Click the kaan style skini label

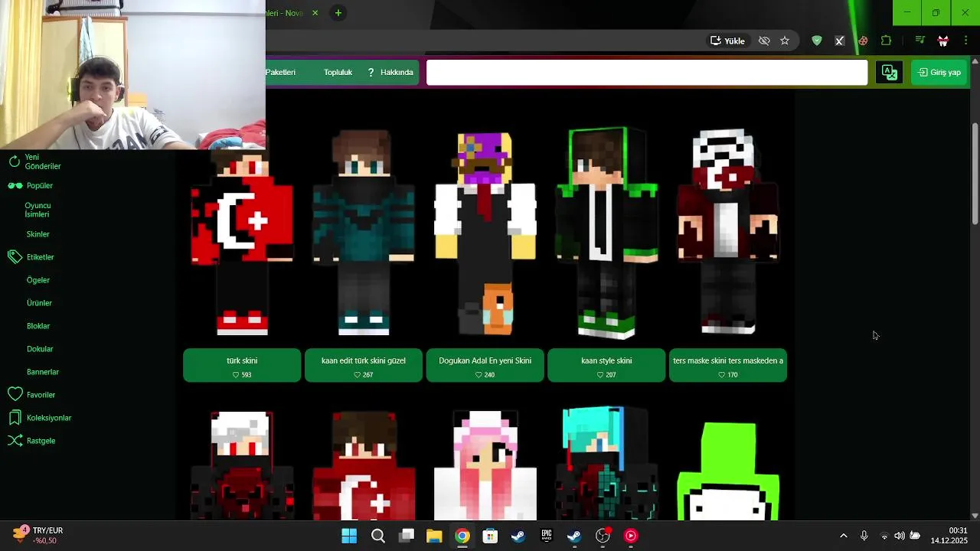pos(606,365)
